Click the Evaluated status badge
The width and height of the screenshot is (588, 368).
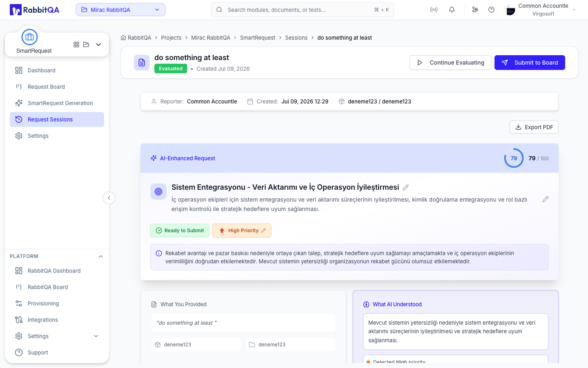click(171, 69)
